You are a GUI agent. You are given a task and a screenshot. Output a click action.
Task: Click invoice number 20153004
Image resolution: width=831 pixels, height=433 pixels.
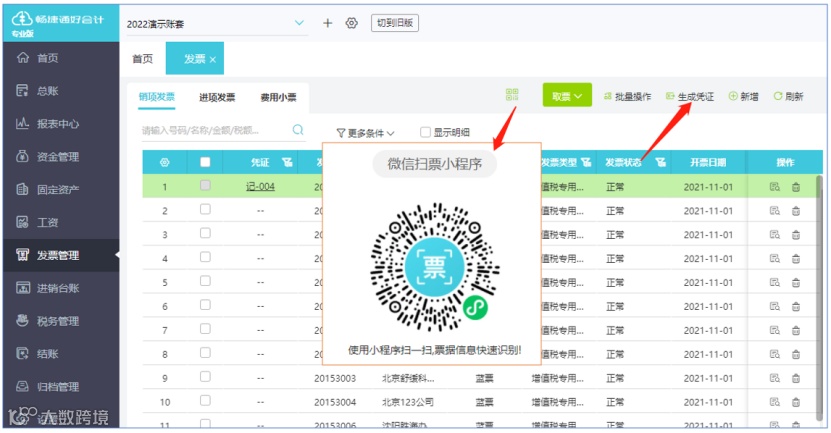tap(335, 402)
